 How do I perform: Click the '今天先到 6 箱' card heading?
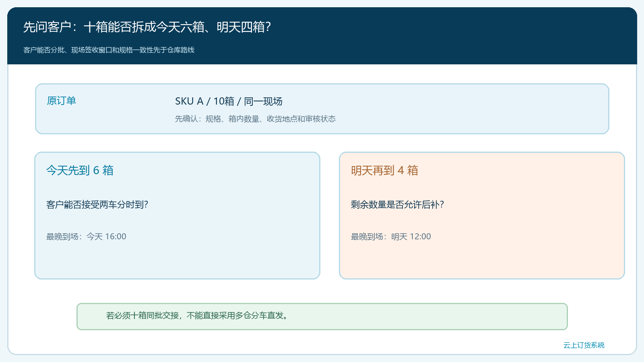(80, 170)
